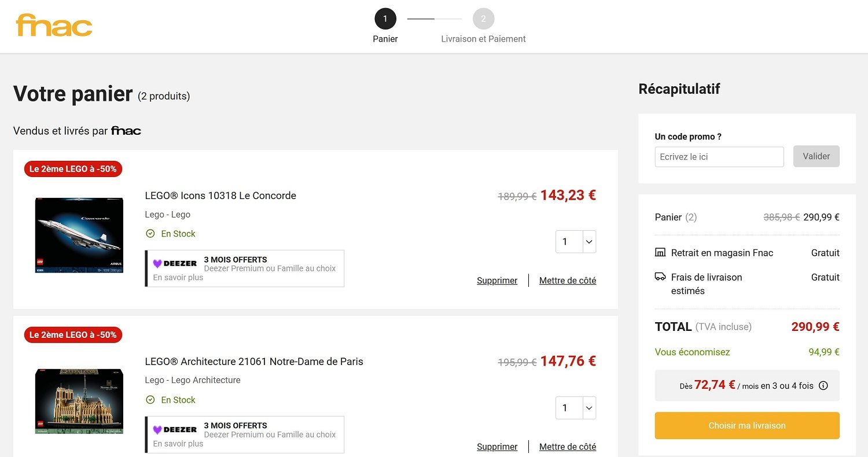Click the 147,76 € Notre-Dame price
This screenshot has height=457, width=868.
(x=568, y=361)
